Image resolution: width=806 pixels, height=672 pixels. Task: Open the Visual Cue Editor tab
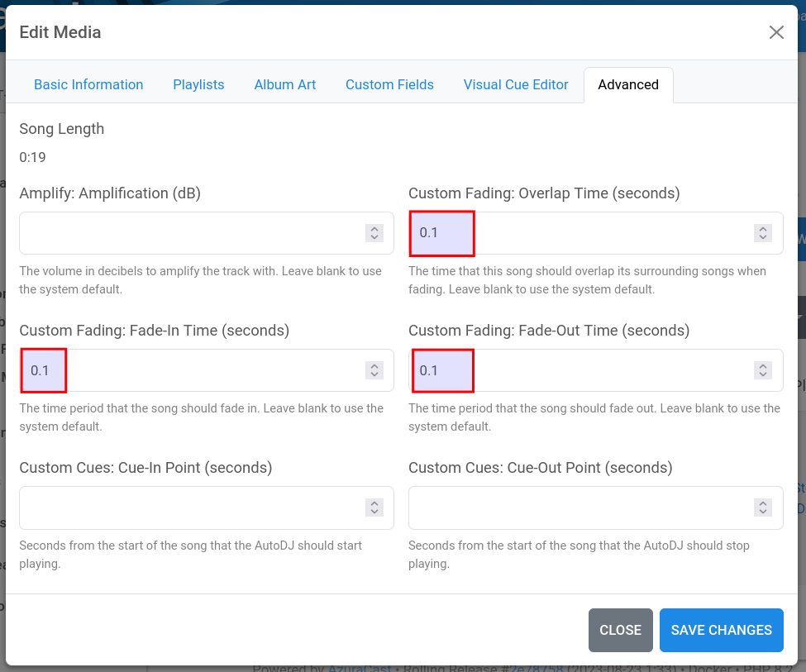(x=516, y=84)
